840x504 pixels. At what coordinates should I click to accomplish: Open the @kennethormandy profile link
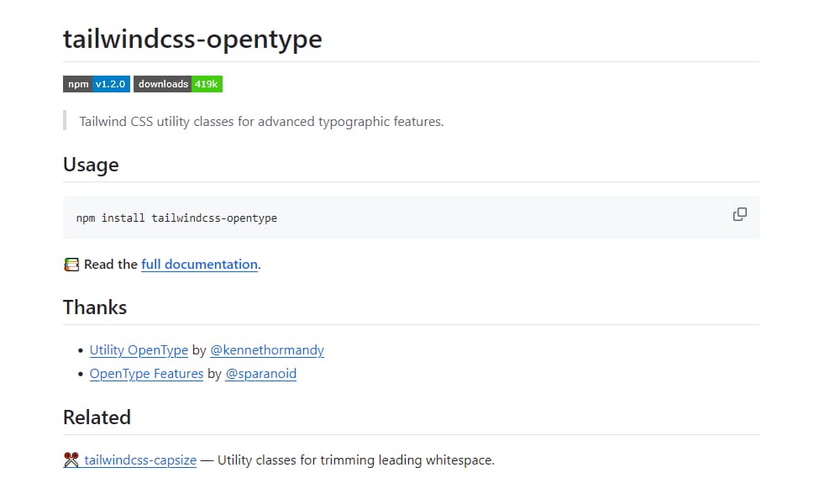[267, 349]
